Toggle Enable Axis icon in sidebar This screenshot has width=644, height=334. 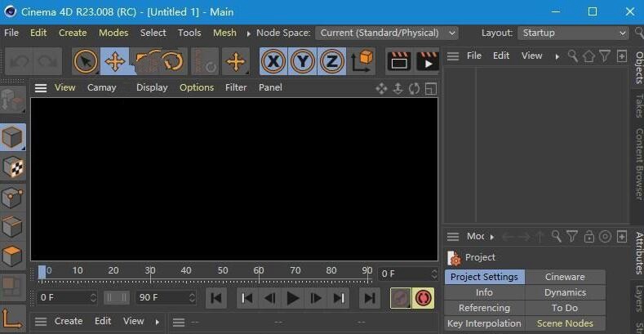pyautogui.click(x=12, y=318)
